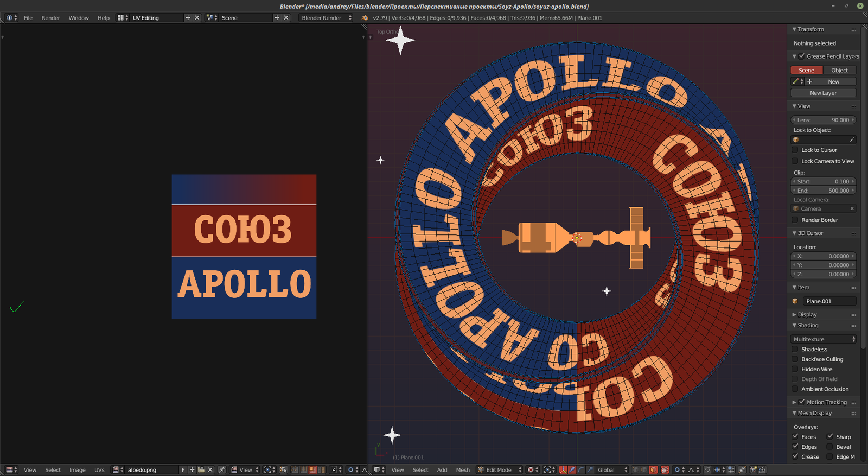The width and height of the screenshot is (868, 476).
Task: Toggle the snap magnet icon
Action: click(707, 470)
